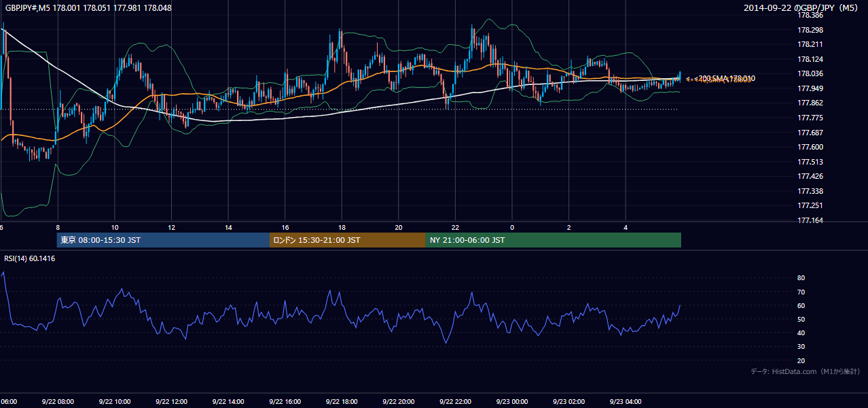Image resolution: width=868 pixels, height=408 pixels.
Task: Select the 東京 08:00-15:30 JST session bar
Action: [x=163, y=240]
